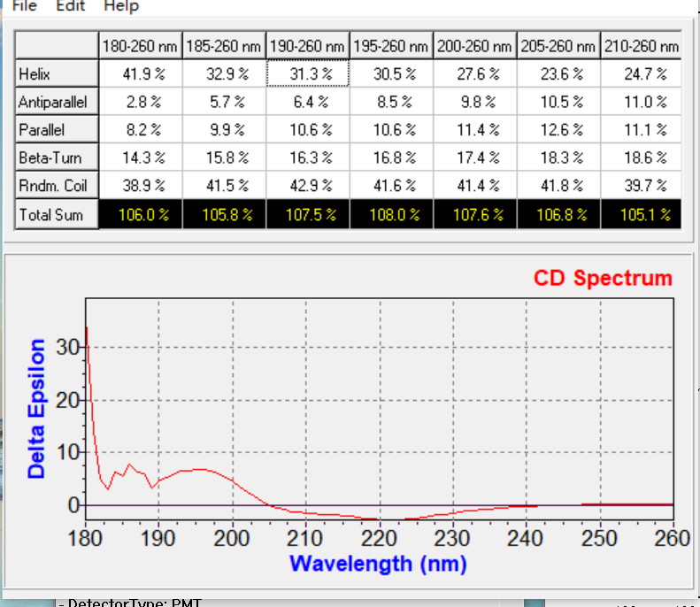
Task: Select Parallel cell showing 11.4 %
Action: point(475,129)
